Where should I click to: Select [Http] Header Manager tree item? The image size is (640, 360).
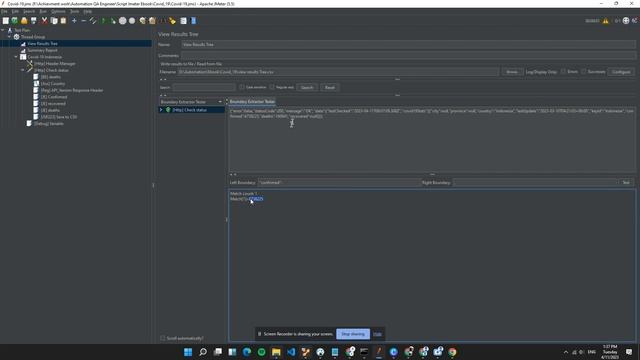click(55, 64)
